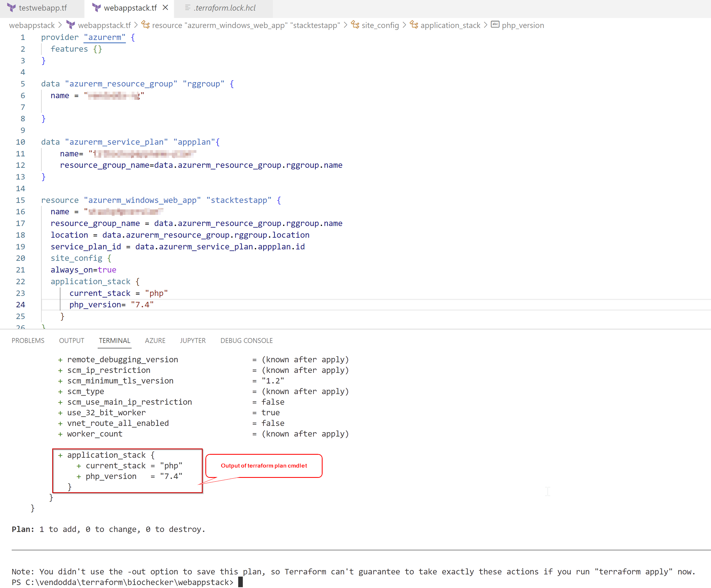Click 'current_stack' in editor line 23
Screen dimensions: 711x588
coord(100,293)
